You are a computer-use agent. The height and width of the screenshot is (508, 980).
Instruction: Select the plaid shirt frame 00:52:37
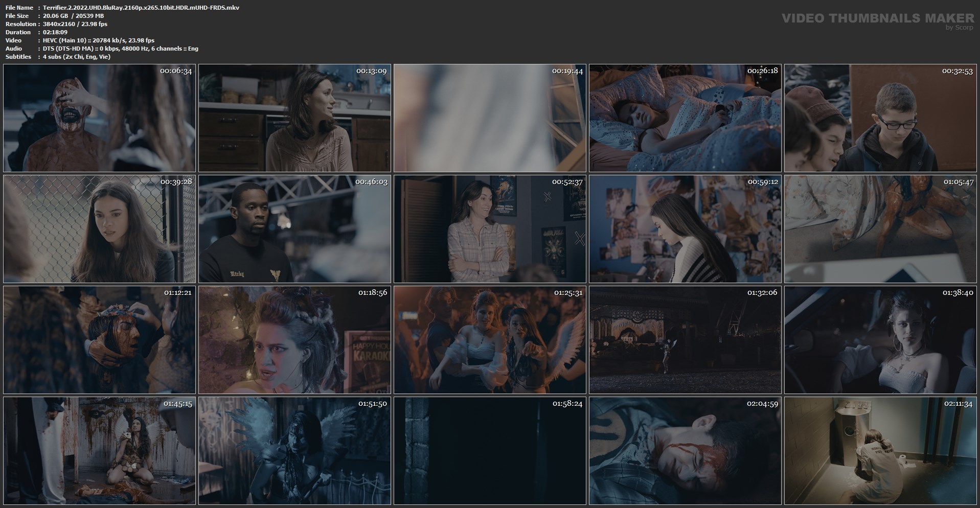point(490,229)
